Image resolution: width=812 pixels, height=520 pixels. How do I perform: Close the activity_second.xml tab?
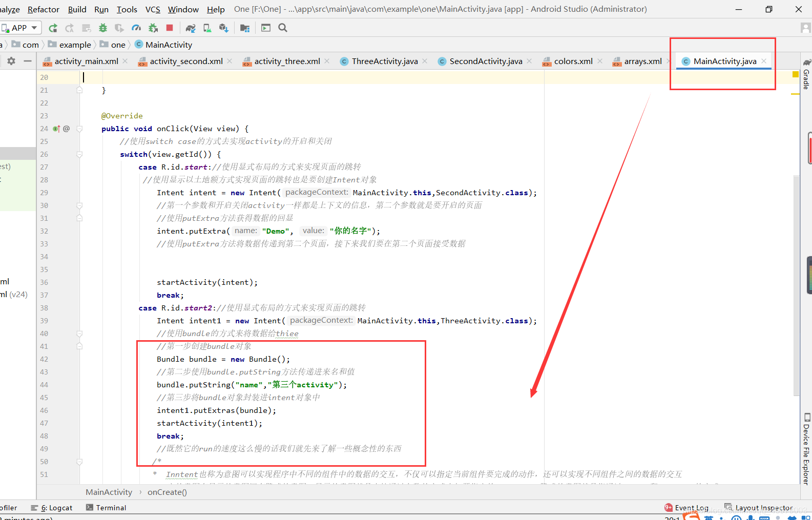[230, 61]
